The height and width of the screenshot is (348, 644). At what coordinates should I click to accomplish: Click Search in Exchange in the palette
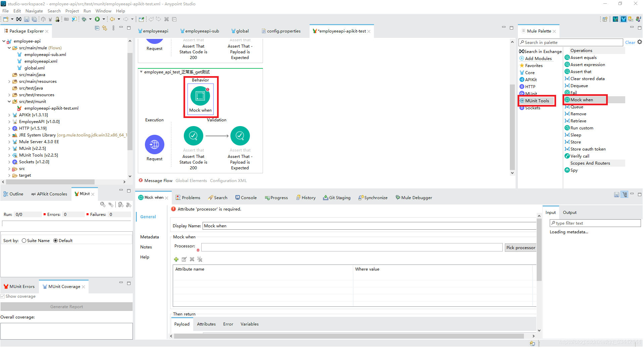pyautogui.click(x=540, y=52)
